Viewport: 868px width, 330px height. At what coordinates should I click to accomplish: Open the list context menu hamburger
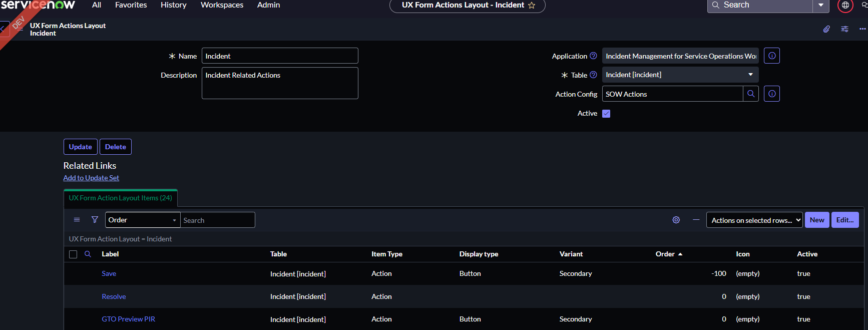(x=77, y=220)
